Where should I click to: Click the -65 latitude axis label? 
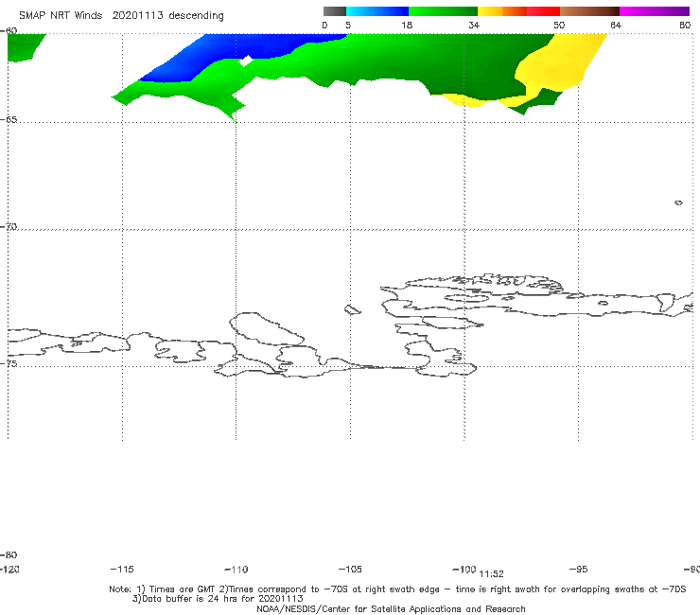tap(9, 120)
